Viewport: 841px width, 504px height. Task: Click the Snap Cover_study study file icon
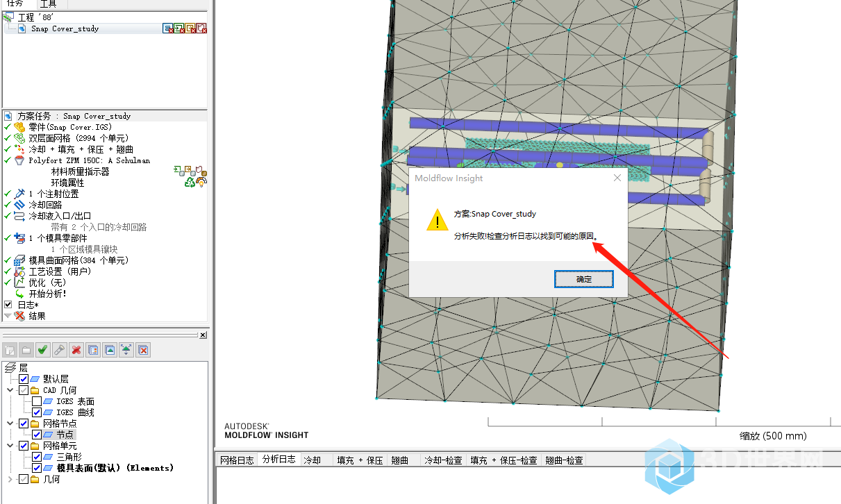(22, 28)
